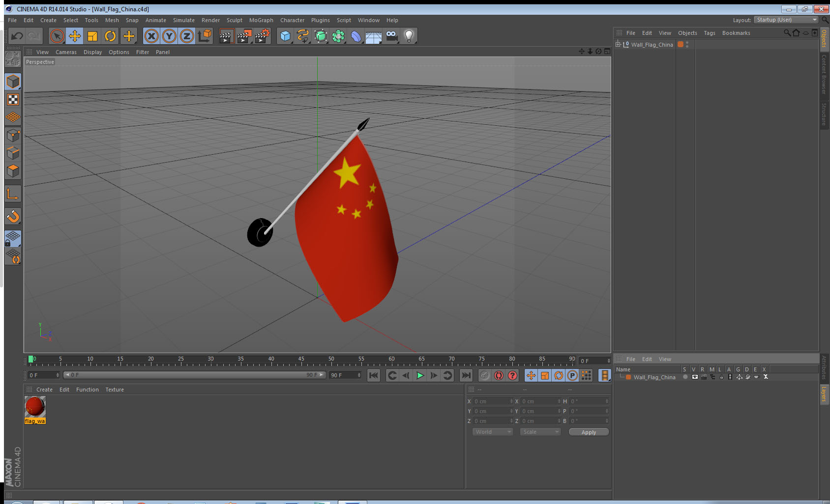830x504 pixels.
Task: Open the Objects manager Tags menu
Action: (x=709, y=33)
